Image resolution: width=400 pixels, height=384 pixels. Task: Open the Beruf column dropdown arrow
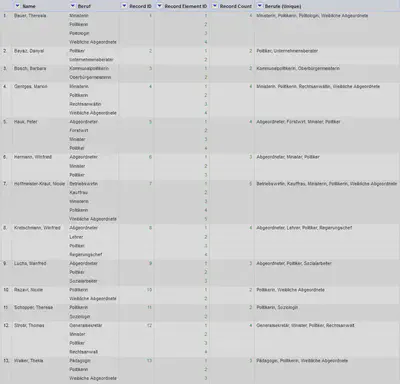tap(73, 6)
